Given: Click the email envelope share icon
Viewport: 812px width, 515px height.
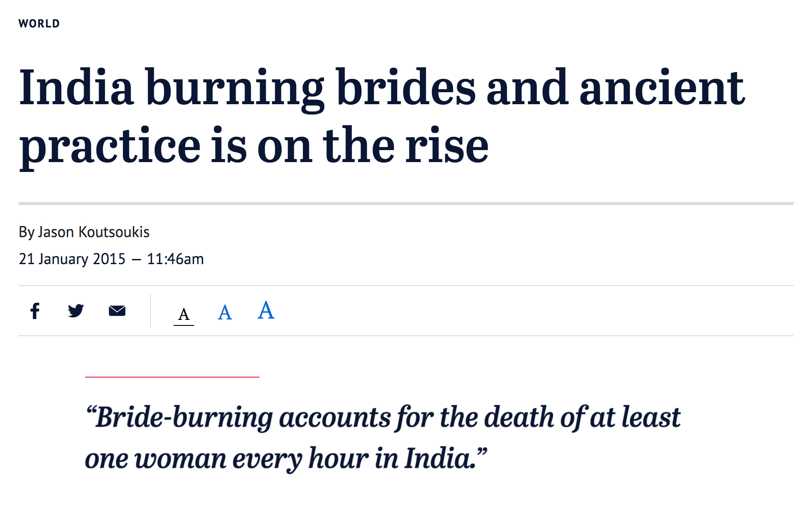Looking at the screenshot, I should coord(117,310).
